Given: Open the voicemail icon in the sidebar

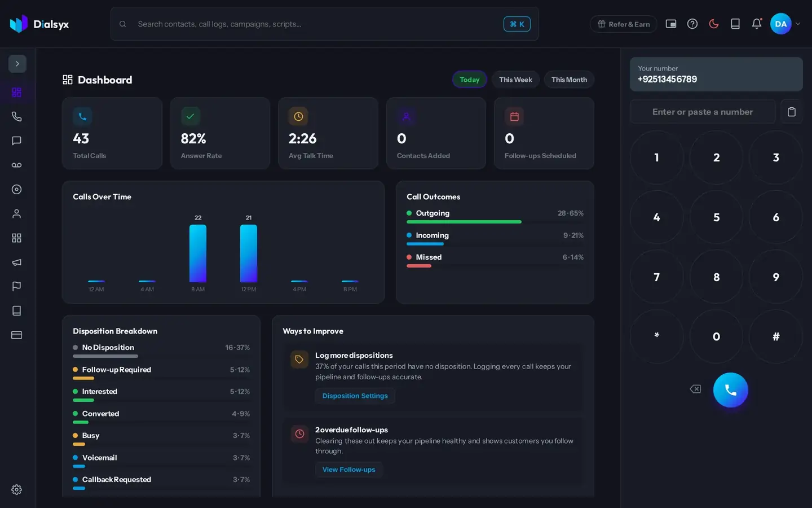Looking at the screenshot, I should [x=17, y=165].
